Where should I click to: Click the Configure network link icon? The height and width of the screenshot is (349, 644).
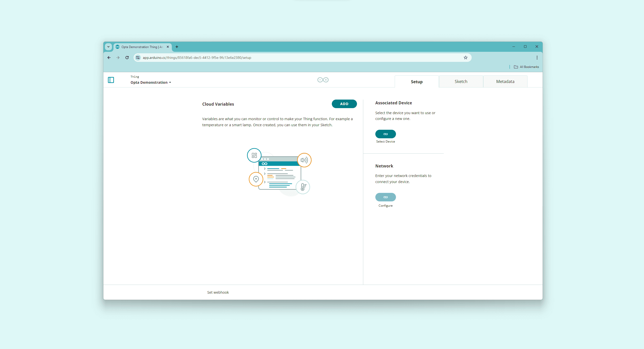(x=385, y=197)
